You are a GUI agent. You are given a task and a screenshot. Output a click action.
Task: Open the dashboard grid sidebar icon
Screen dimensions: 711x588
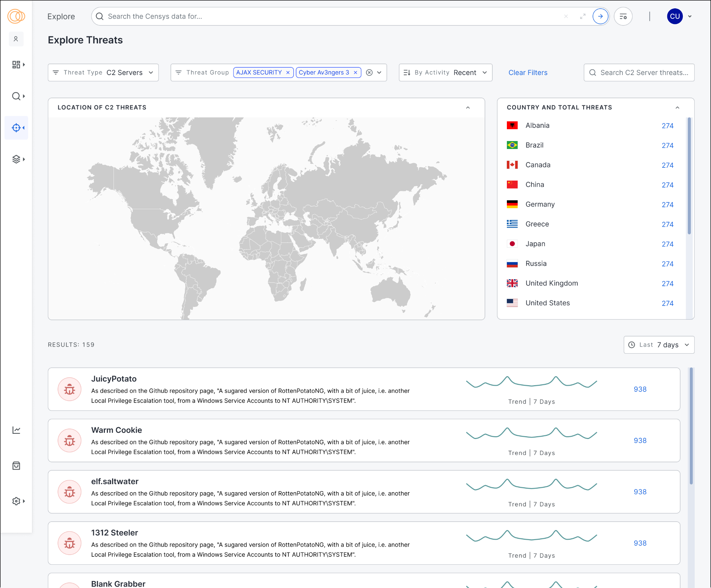click(16, 65)
